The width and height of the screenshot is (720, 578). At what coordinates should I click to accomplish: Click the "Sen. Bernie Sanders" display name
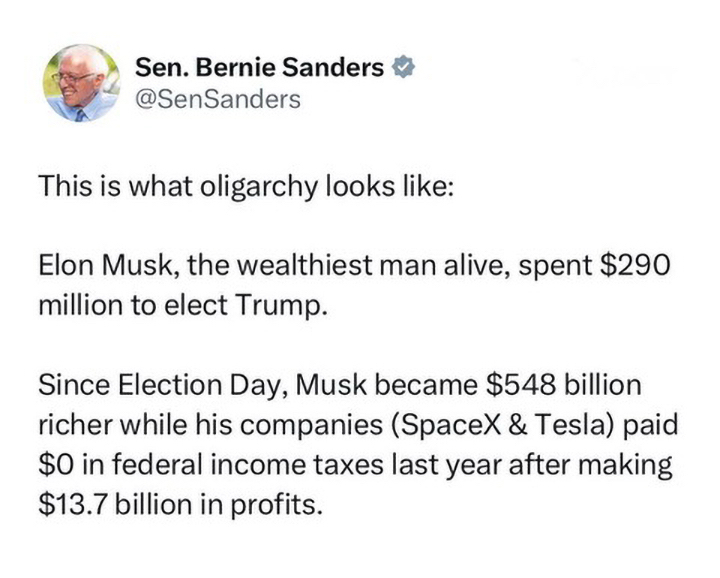tap(260, 68)
